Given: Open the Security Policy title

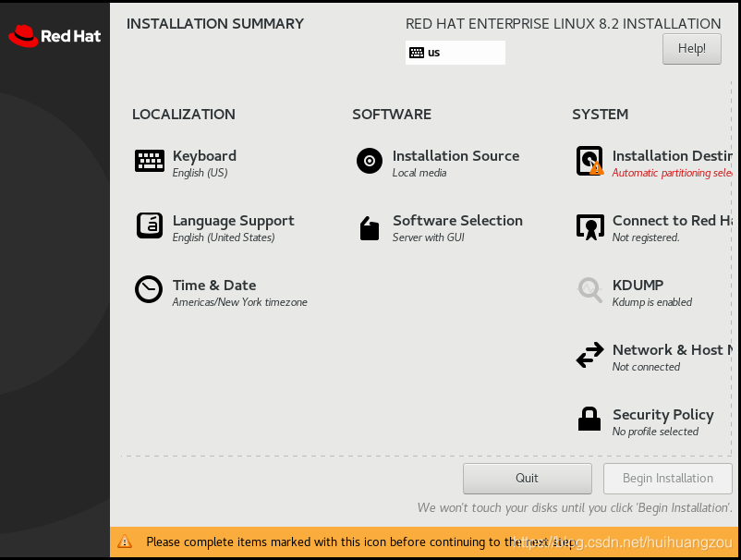Looking at the screenshot, I should 663,415.
